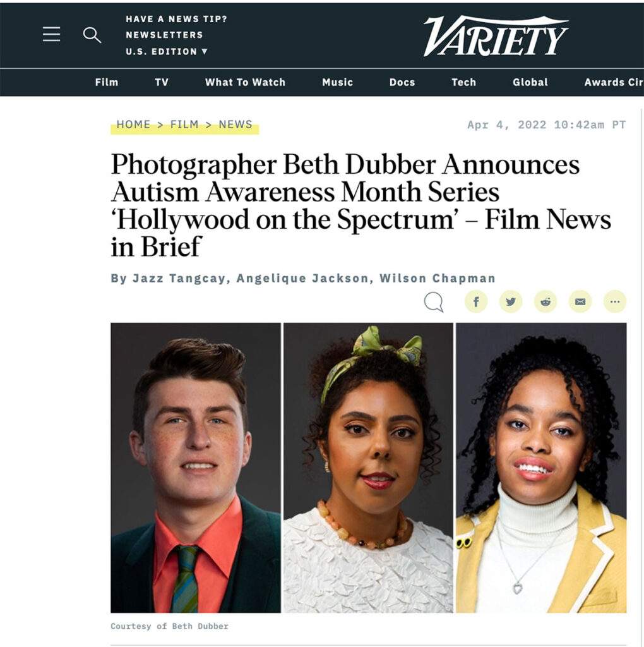Go to Variety logo homepage

click(x=496, y=36)
